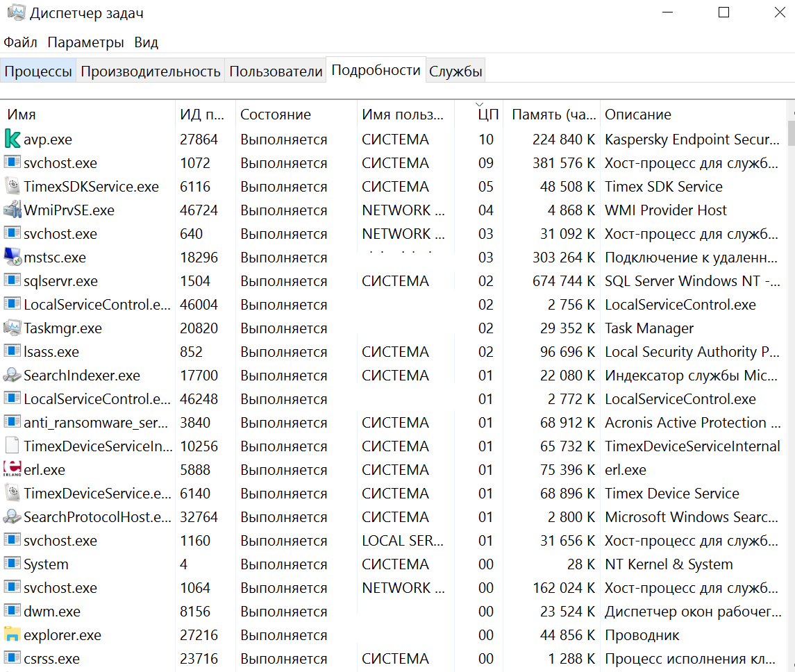This screenshot has height=672, width=795.
Task: Click the vertical scrollbar thumb
Action: pyautogui.click(x=792, y=133)
